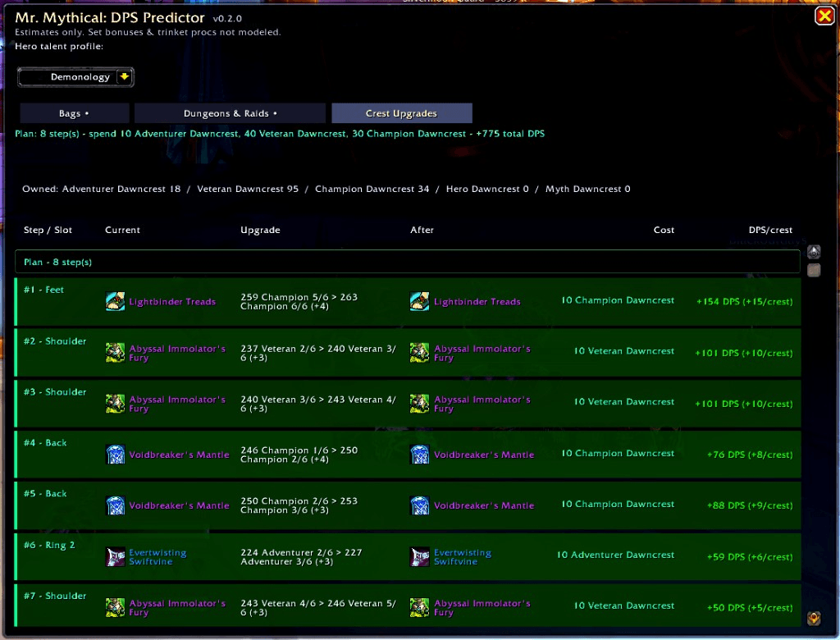Click Lightbinder Treads link in After column
The image size is (840, 640).
click(x=477, y=302)
